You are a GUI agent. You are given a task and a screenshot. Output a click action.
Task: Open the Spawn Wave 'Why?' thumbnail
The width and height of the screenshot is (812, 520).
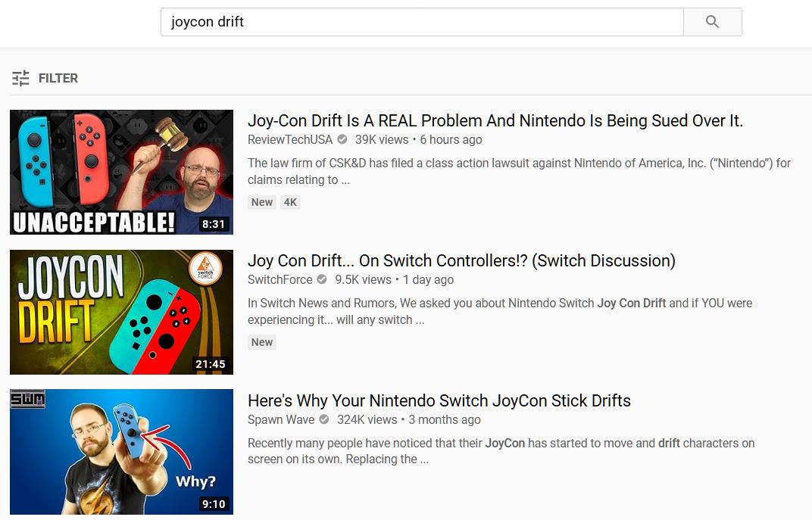click(122, 452)
